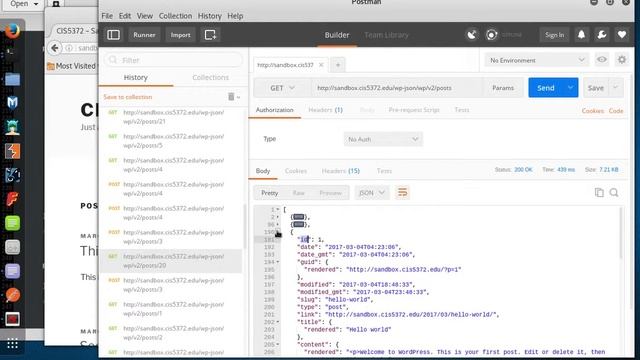This screenshot has width=640, height=360.
Task: Select the Pre-request Script tab
Action: 414,110
